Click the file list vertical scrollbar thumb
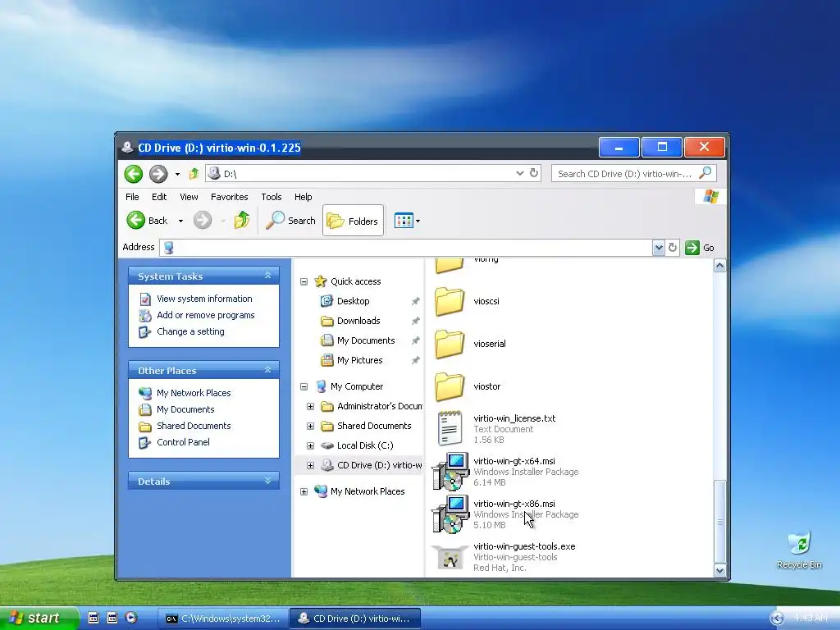Screen dimensions: 840x630 [720, 522]
